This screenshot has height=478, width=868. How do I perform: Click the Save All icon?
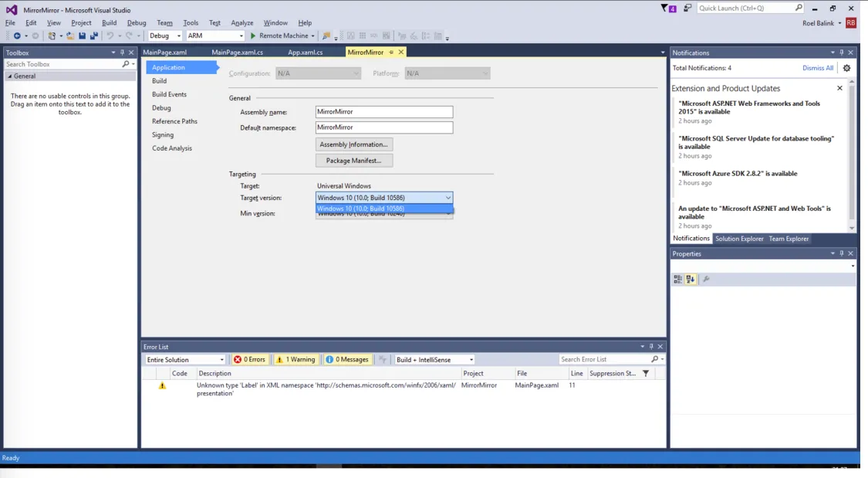(93, 36)
